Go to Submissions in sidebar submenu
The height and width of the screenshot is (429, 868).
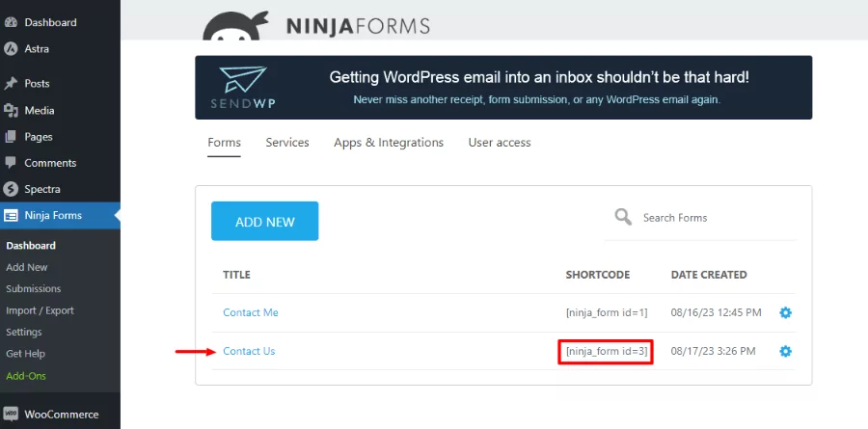34,288
